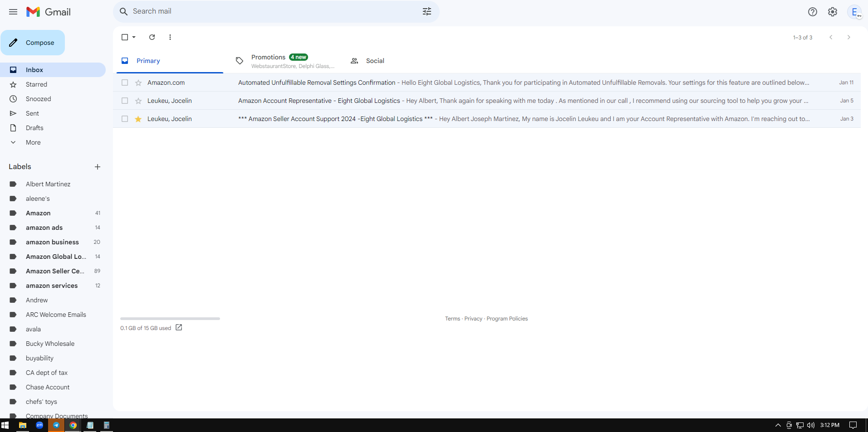
Task: Show hidden system tray icons
Action: click(x=778, y=425)
